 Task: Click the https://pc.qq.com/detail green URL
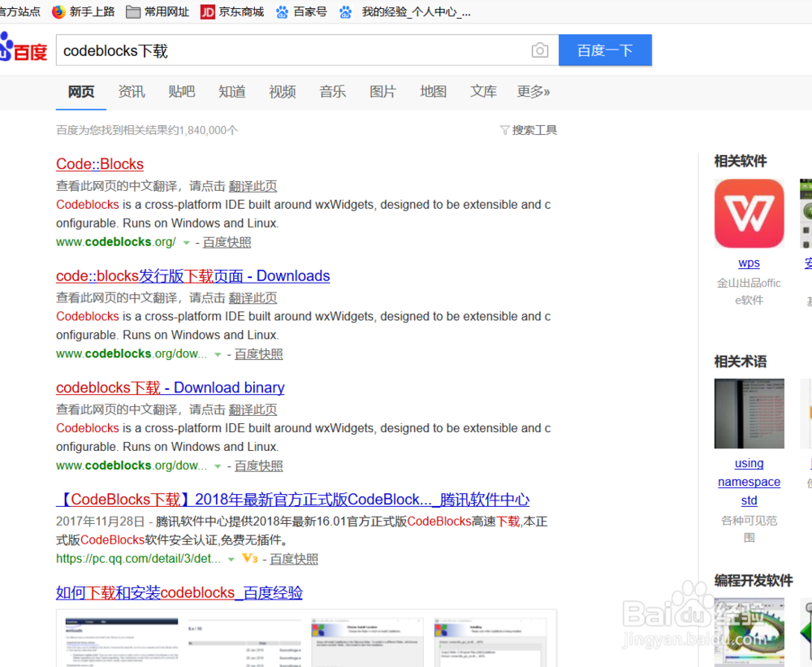point(138,559)
